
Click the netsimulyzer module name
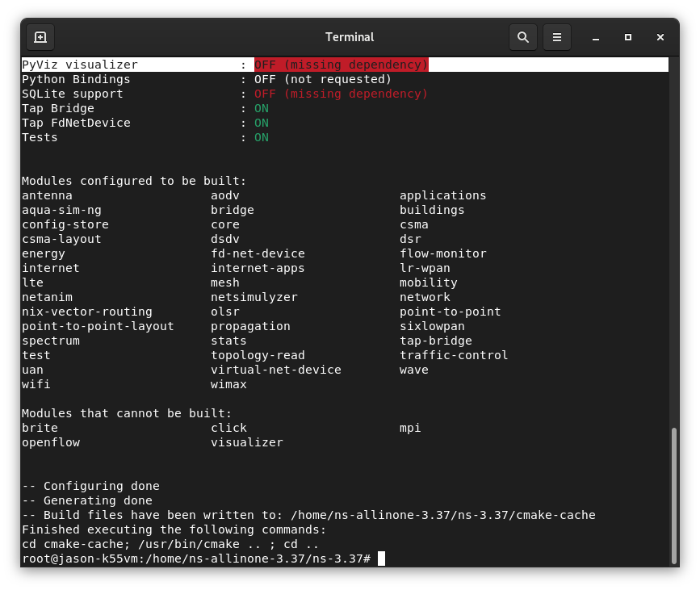[x=254, y=297]
